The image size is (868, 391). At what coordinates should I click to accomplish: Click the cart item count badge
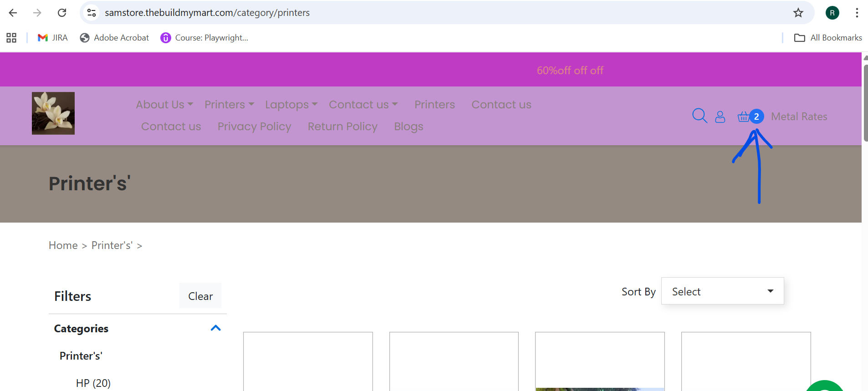pos(756,117)
